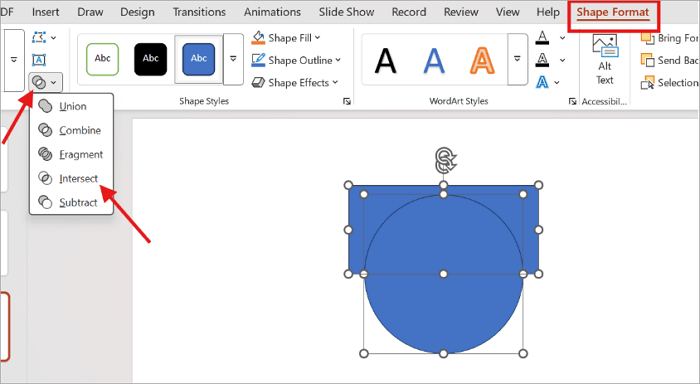Open the Slide Show tab
Screen dimensions: 700x384
pos(346,12)
